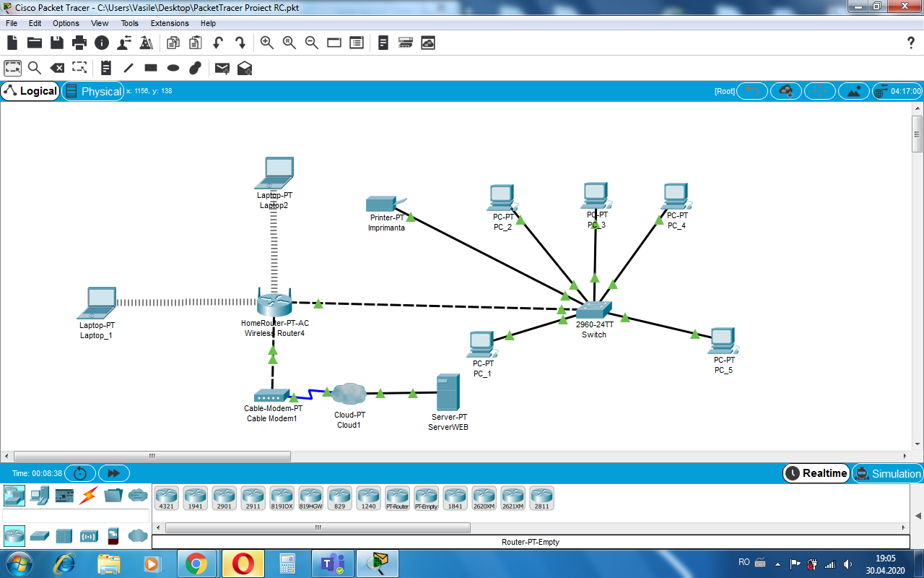This screenshot has width=924, height=578.
Task: Pick the 819HGW router model
Action: 310,498
